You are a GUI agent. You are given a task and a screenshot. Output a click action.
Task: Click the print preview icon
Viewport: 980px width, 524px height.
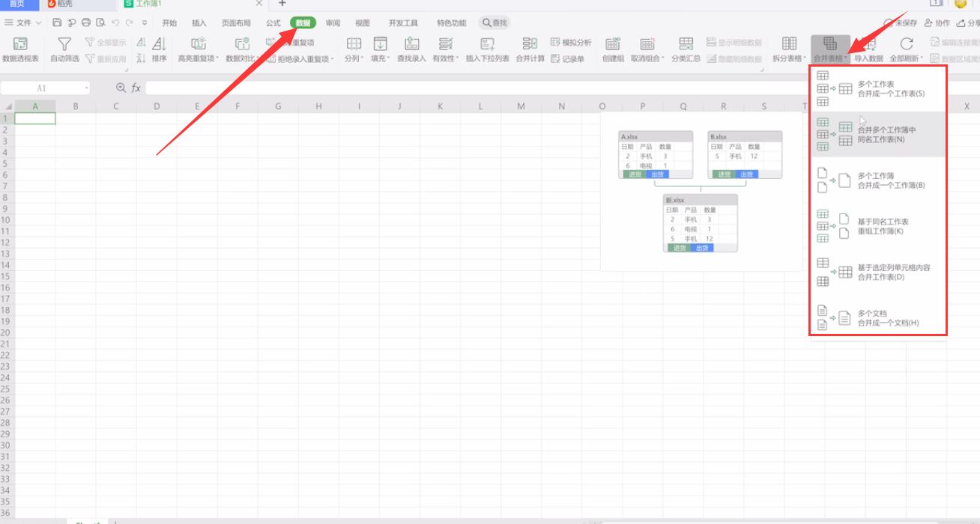click(100, 23)
